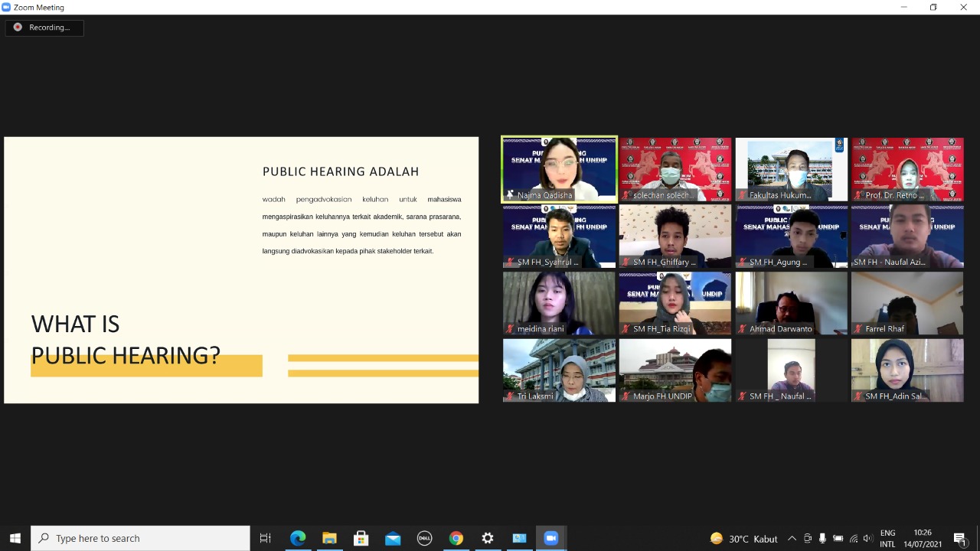Launch Microsoft Store from the taskbar
980x551 pixels.
[361, 538]
